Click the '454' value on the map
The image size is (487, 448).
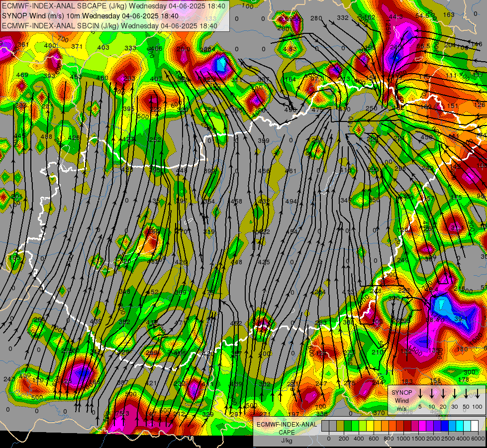tap(292, 231)
